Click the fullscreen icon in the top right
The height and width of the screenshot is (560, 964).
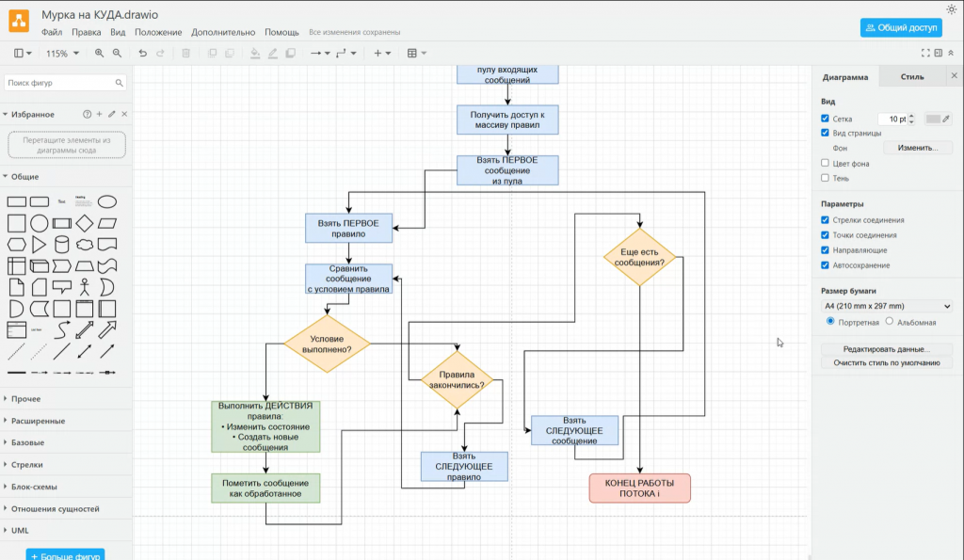pos(924,54)
